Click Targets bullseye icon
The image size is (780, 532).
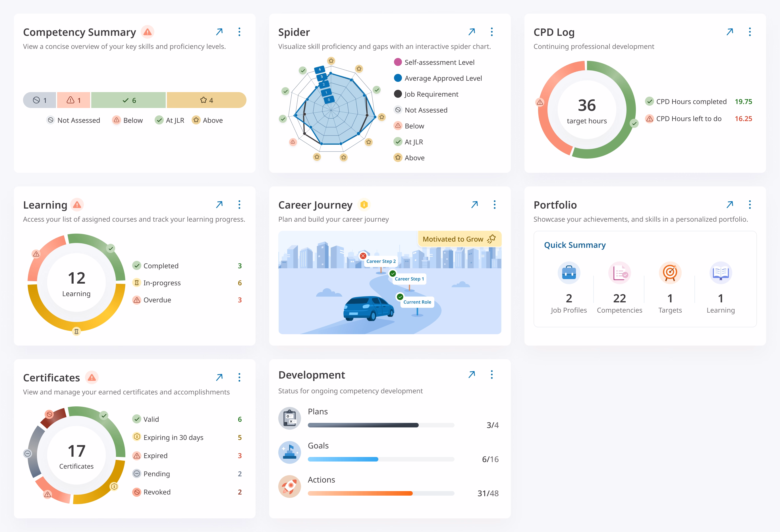coord(670,273)
